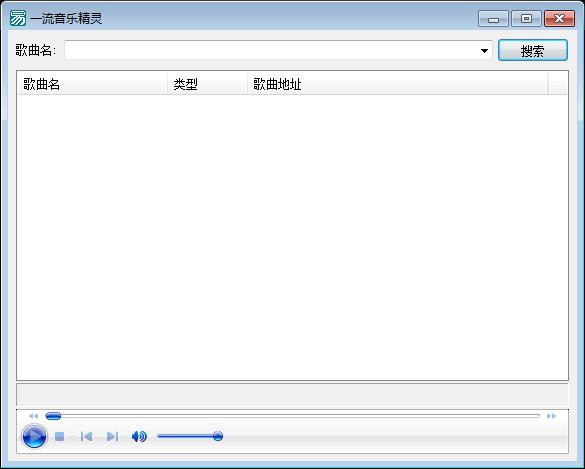Image resolution: width=585 pixels, height=469 pixels.
Task: Sort by the 歌曲名 column header
Action: pos(93,84)
